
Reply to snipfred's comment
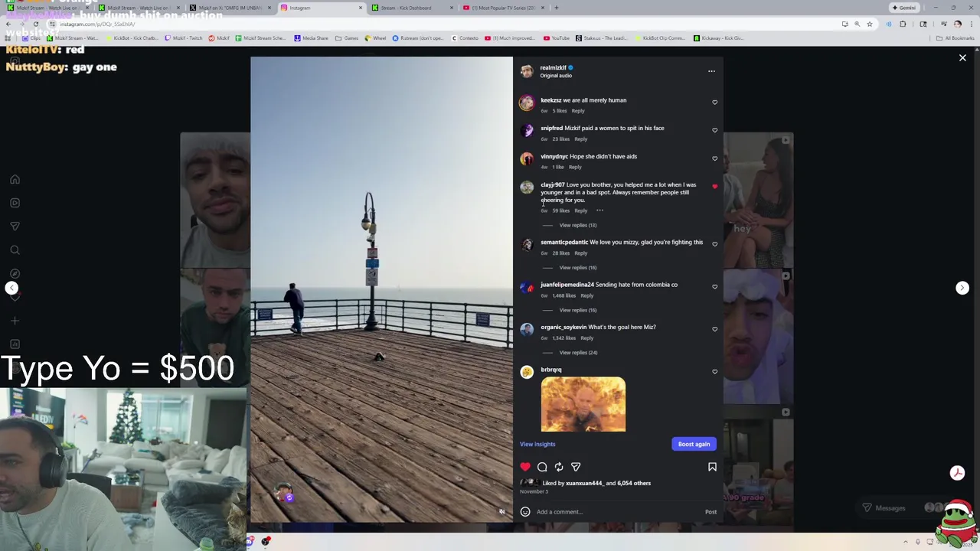(581, 139)
